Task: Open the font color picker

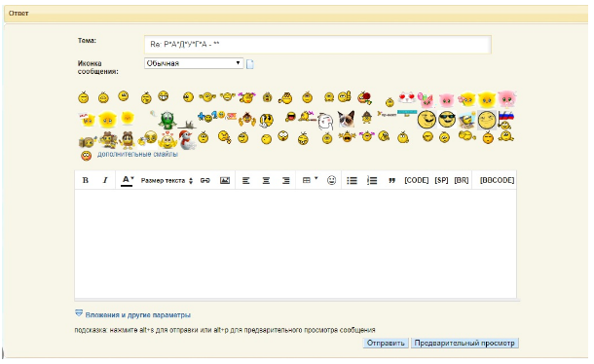Action: point(128,180)
